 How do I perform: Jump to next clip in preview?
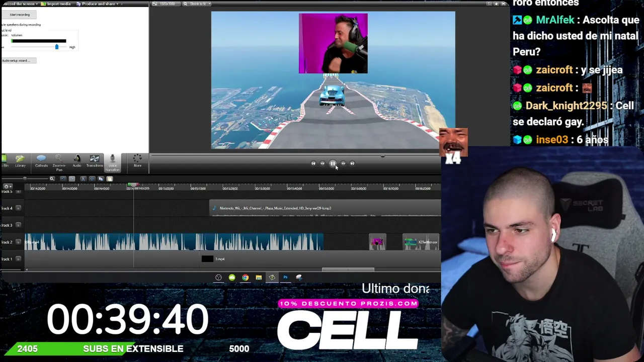coord(352,163)
